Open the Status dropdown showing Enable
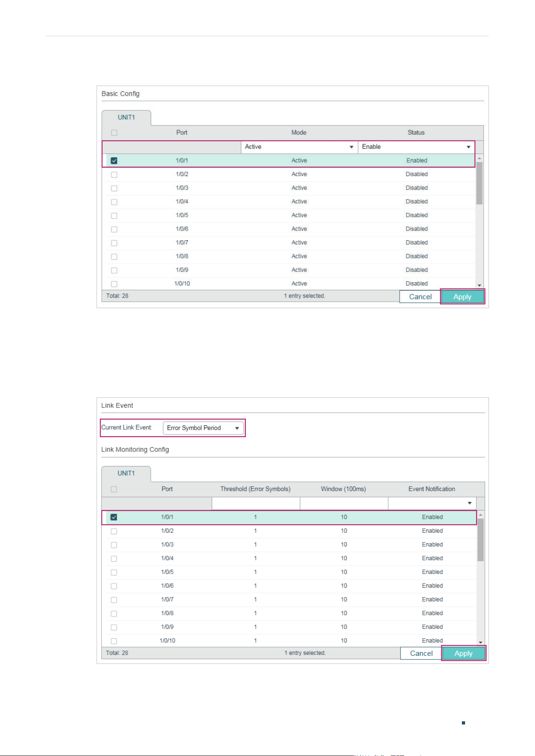Image resolution: width=535 pixels, height=756 pixels. tap(416, 147)
